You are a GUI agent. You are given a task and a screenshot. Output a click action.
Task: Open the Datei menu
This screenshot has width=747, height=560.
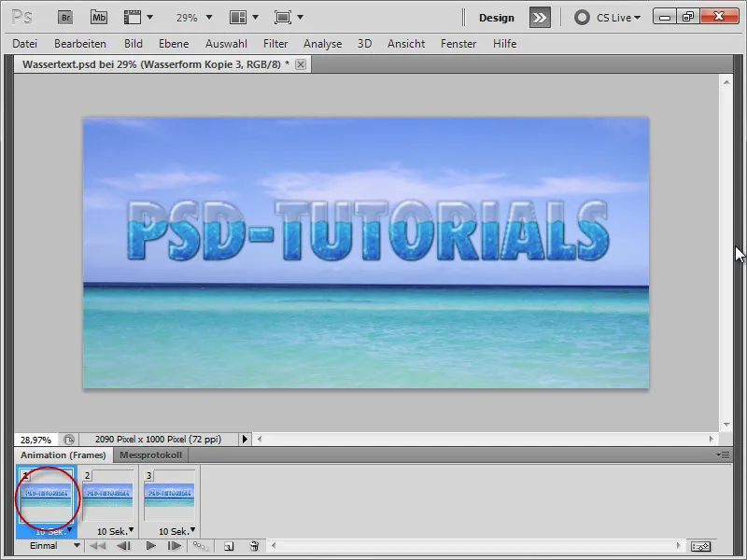(x=25, y=44)
